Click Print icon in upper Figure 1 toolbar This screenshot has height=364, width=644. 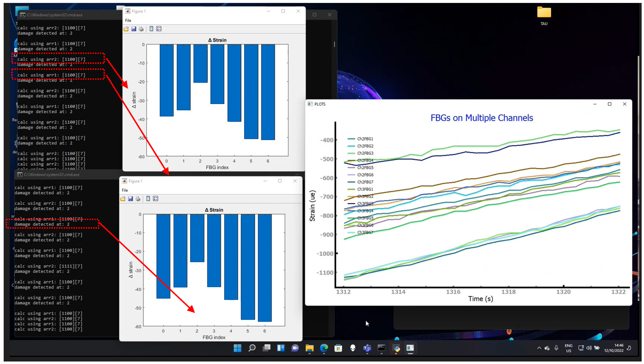click(x=141, y=29)
